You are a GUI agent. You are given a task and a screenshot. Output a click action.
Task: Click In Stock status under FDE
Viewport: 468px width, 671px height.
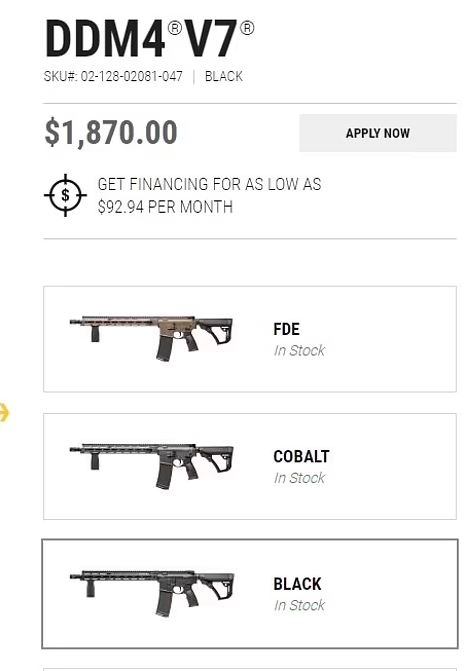299,350
